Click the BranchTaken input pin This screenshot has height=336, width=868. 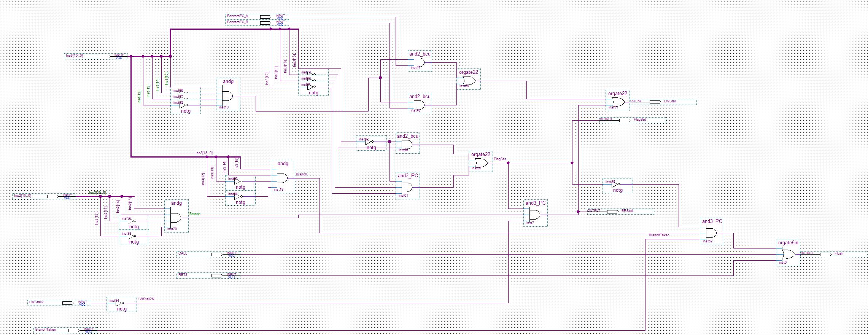coord(74,330)
